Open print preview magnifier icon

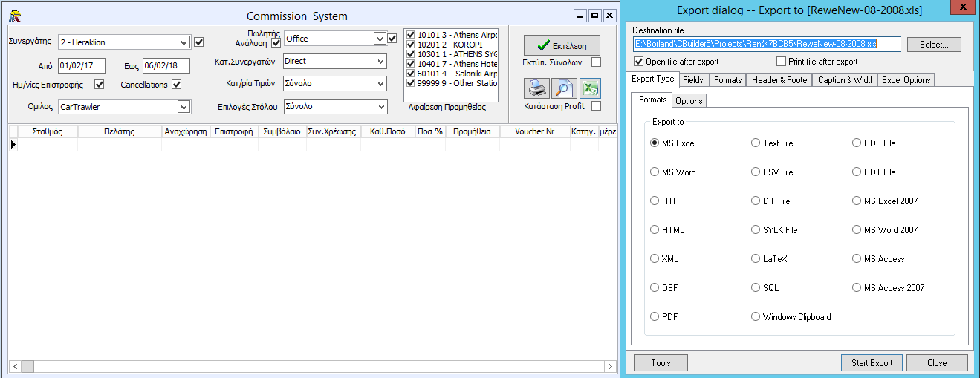(x=563, y=88)
